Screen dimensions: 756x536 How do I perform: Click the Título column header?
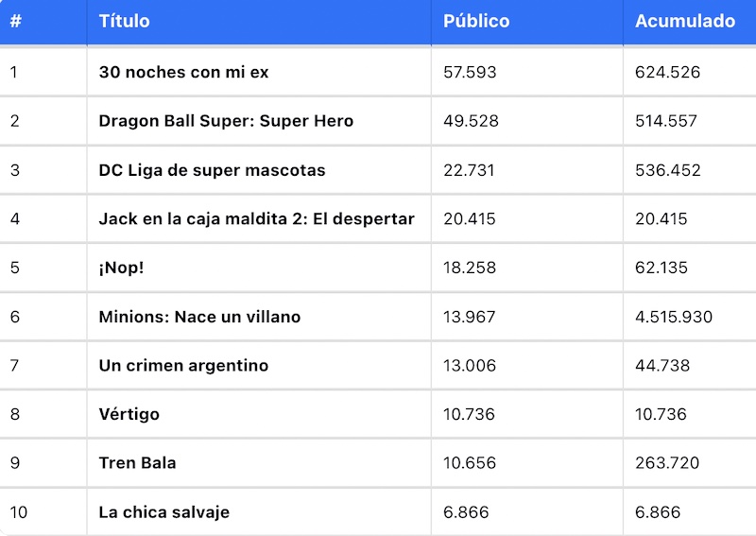[x=125, y=21]
